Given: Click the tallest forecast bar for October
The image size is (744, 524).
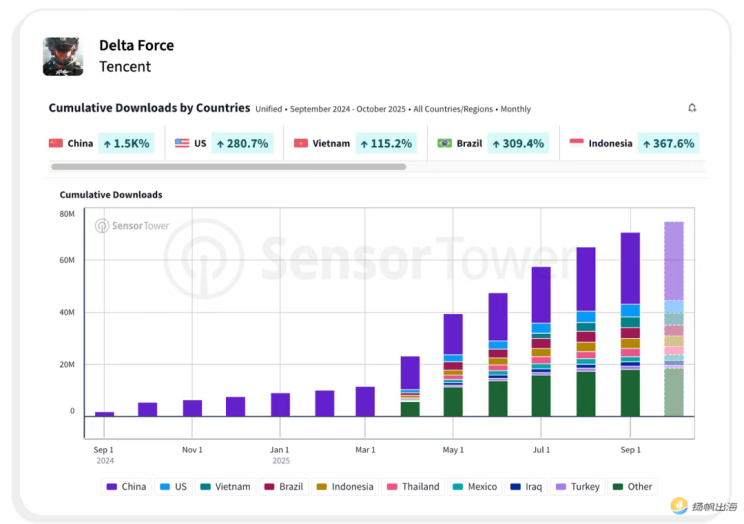Looking at the screenshot, I should pos(674,318).
